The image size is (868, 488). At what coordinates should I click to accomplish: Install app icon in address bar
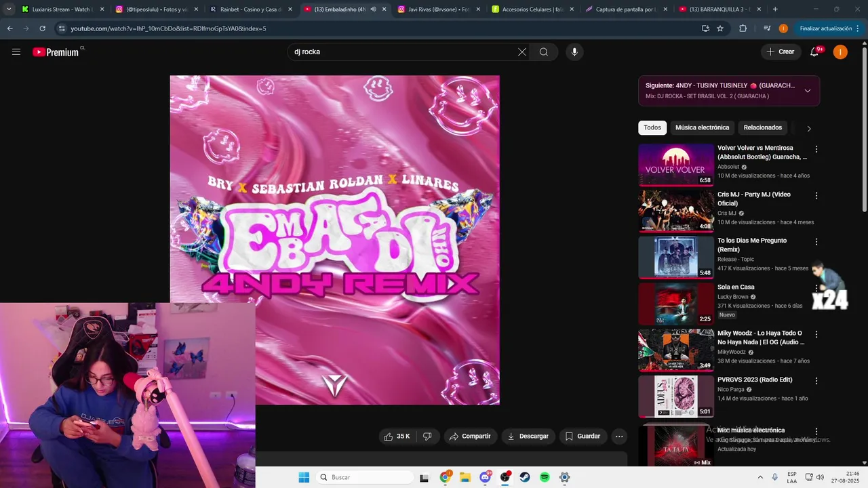[x=705, y=28]
